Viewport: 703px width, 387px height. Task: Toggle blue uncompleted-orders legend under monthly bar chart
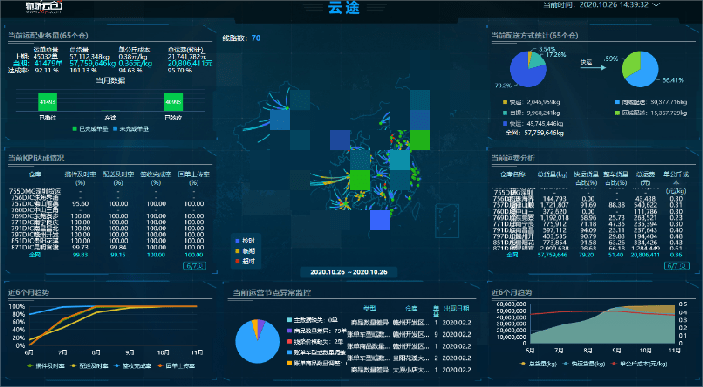(130, 129)
